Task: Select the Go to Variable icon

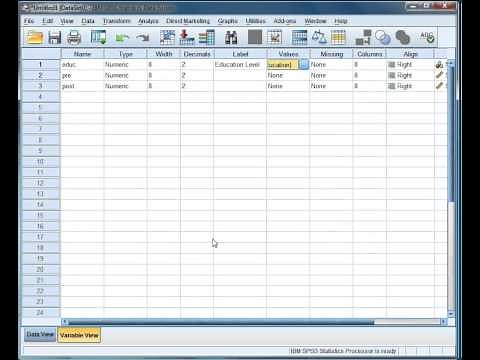Action: click(187, 37)
